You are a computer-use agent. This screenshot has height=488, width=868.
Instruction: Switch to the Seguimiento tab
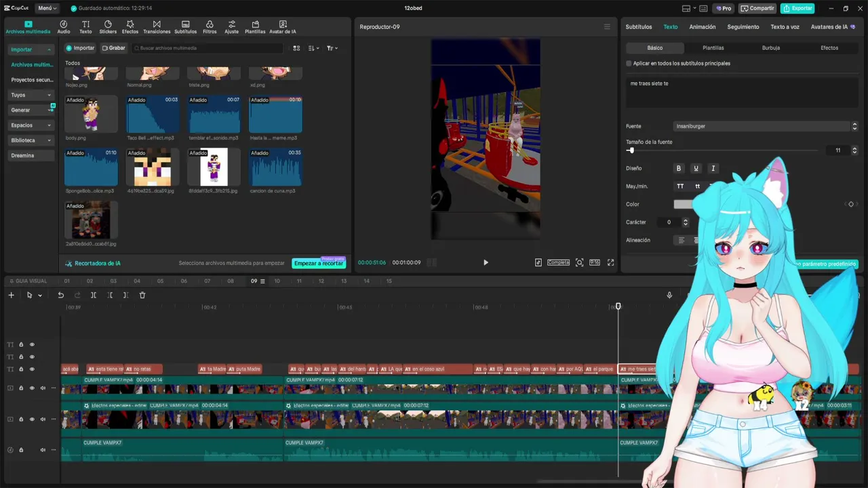click(x=743, y=27)
